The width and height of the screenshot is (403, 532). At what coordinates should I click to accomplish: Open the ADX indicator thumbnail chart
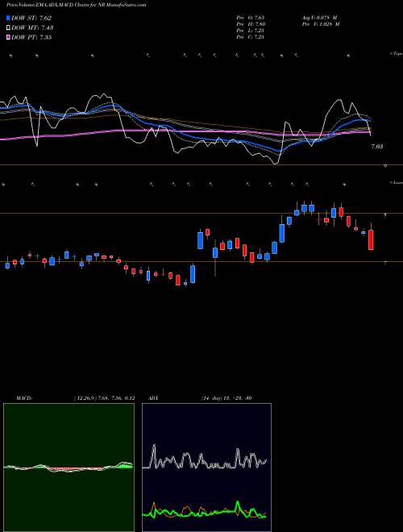point(206,468)
